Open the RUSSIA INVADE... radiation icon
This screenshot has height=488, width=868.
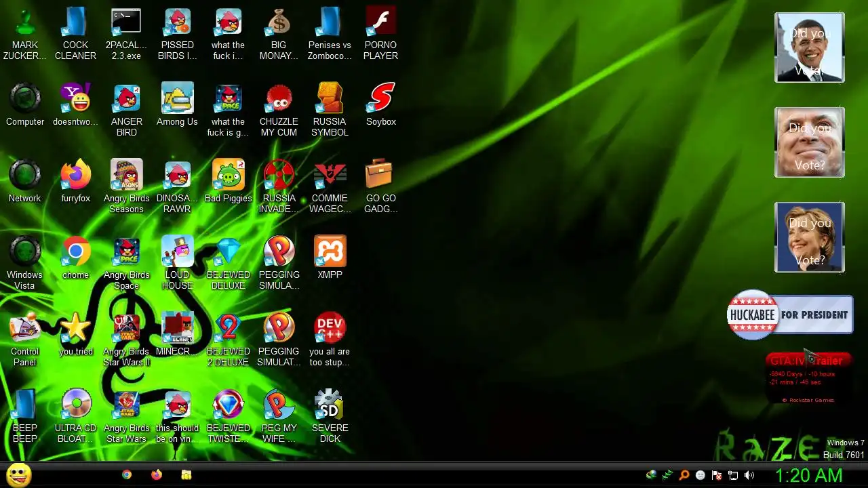tap(279, 187)
